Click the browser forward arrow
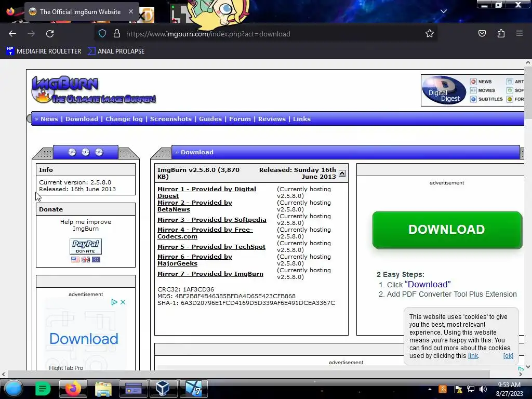Viewport: 532px width, 399px height. tap(31, 34)
